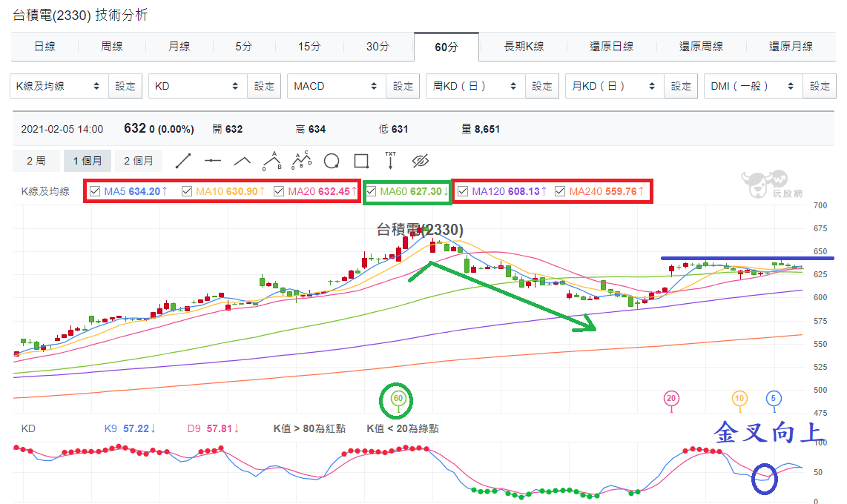Screen dimensions: 847x504
Task: Click 設定 next to KD dropdown
Action: (264, 86)
